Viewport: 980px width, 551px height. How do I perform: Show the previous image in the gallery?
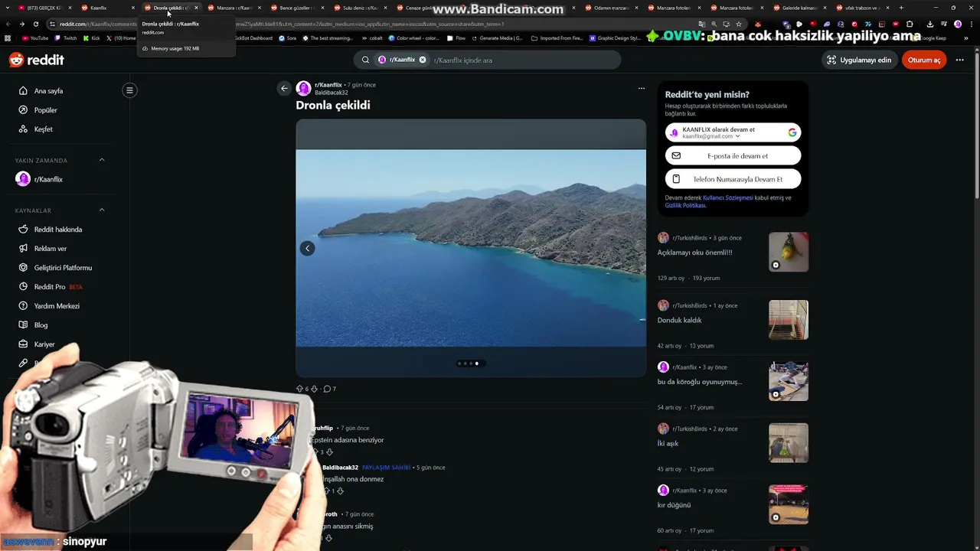coord(307,248)
